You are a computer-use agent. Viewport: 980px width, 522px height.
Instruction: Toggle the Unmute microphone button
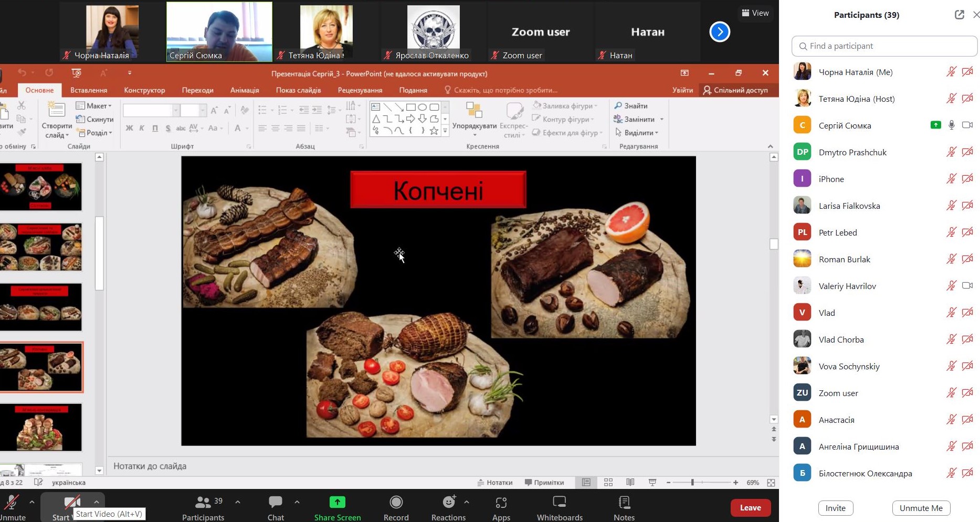click(x=12, y=503)
